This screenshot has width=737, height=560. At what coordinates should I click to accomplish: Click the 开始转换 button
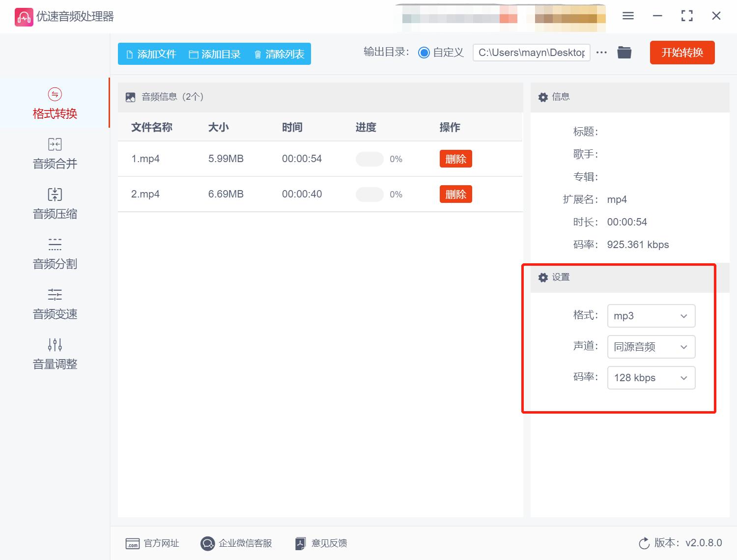[x=682, y=53]
